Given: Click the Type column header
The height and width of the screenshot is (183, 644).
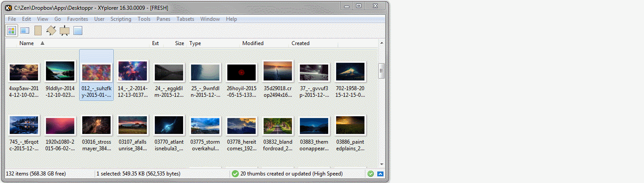Looking at the screenshot, I should pos(195,43).
